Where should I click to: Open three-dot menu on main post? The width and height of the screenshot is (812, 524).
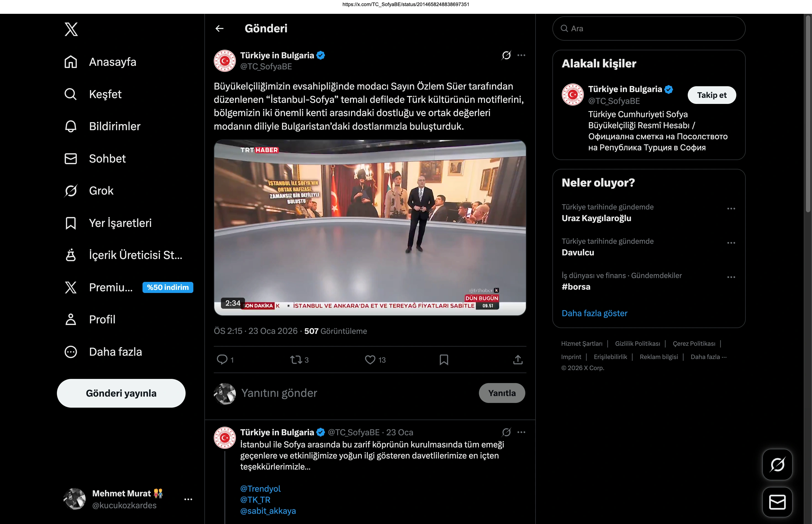point(521,55)
